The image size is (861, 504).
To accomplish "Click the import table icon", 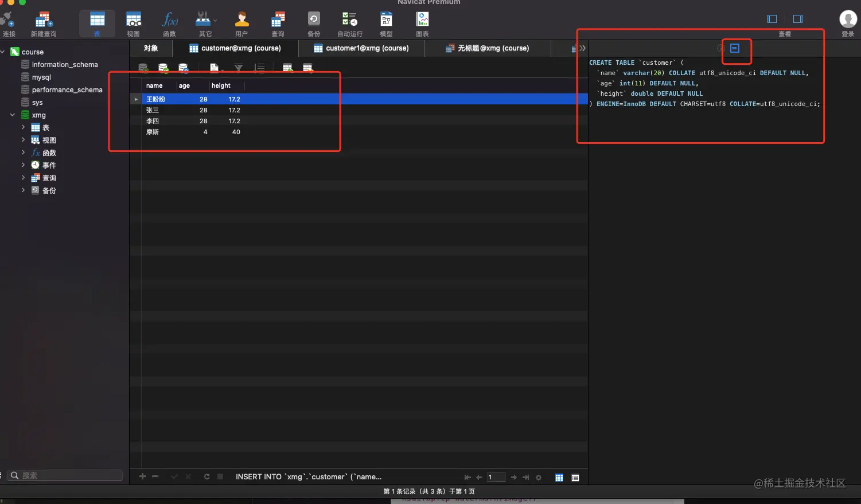I will pyautogui.click(x=288, y=68).
